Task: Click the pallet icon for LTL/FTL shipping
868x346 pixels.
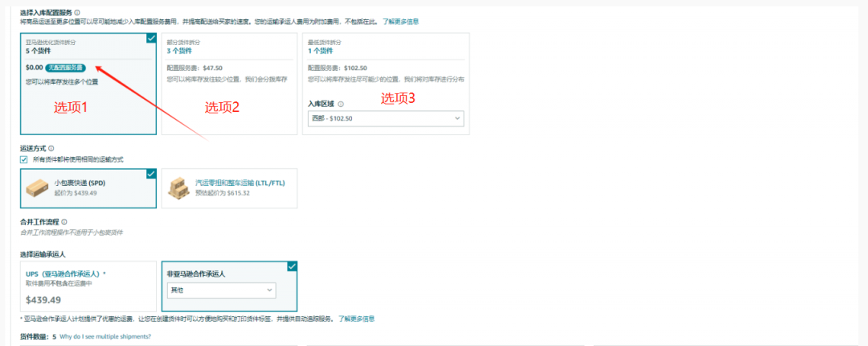Action: tap(178, 188)
